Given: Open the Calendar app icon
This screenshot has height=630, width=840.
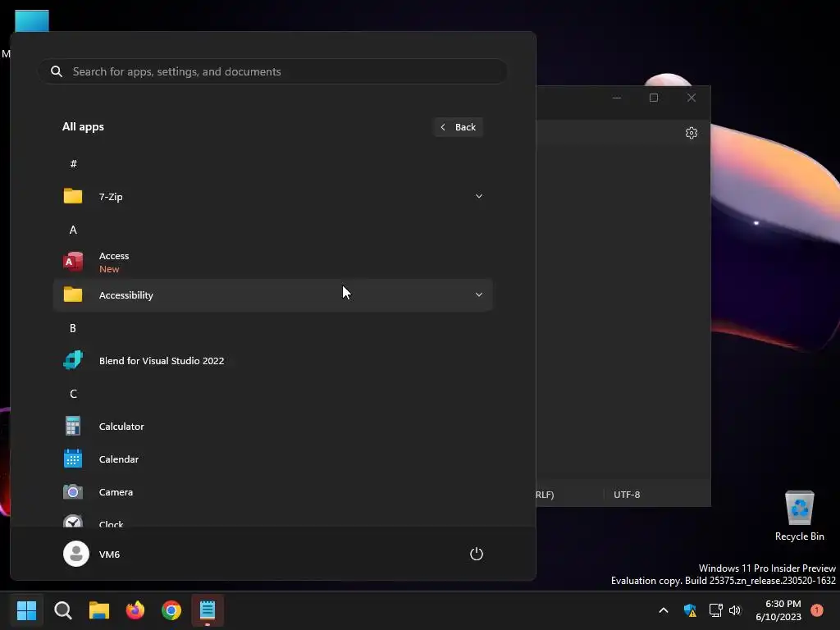Looking at the screenshot, I should (73, 459).
